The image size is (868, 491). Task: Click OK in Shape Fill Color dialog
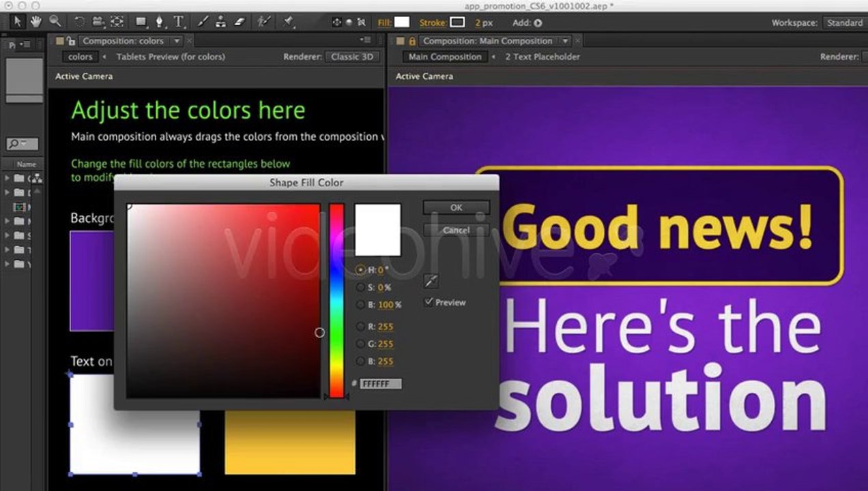(x=456, y=207)
